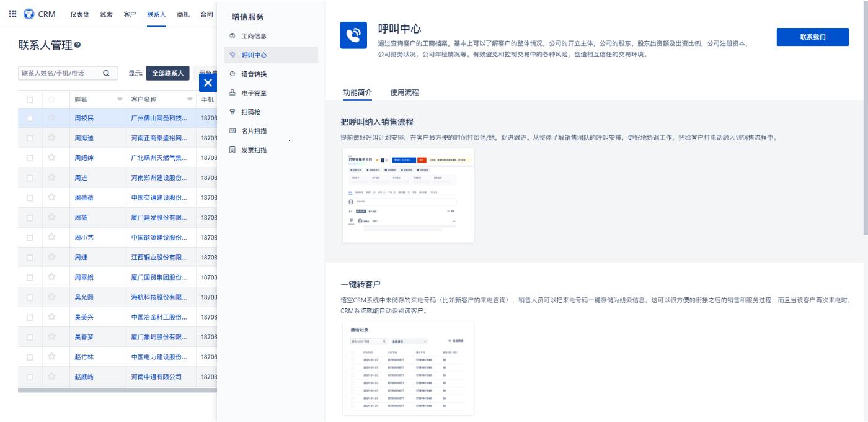This screenshot has height=422, width=868.
Task: Star the contact 周校民
Action: click(52, 118)
